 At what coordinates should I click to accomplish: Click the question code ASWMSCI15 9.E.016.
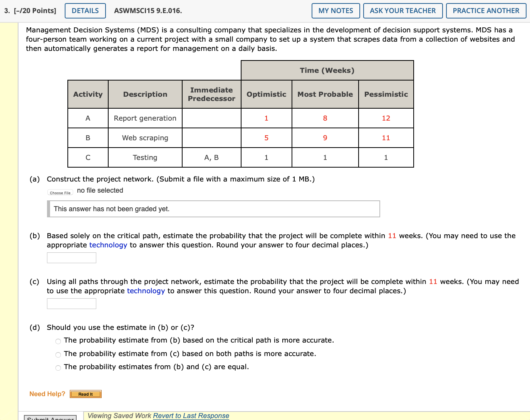pyautogui.click(x=148, y=11)
